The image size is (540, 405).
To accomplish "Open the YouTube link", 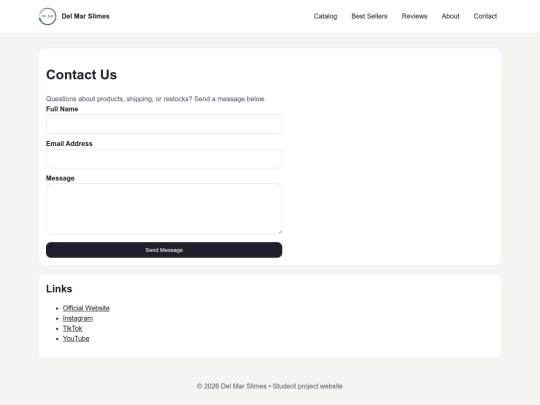I will pyautogui.click(x=76, y=339).
